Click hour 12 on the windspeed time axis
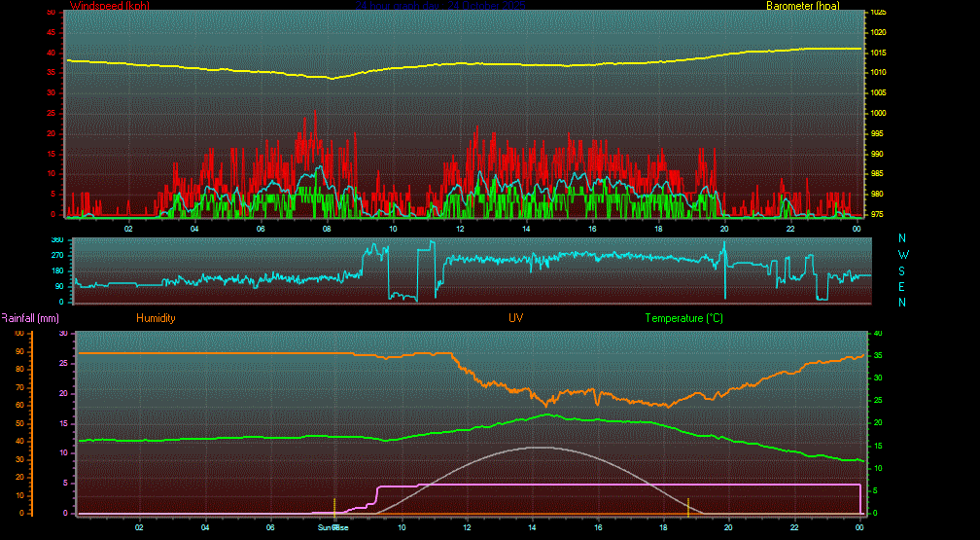The width and height of the screenshot is (980, 540). (x=460, y=229)
